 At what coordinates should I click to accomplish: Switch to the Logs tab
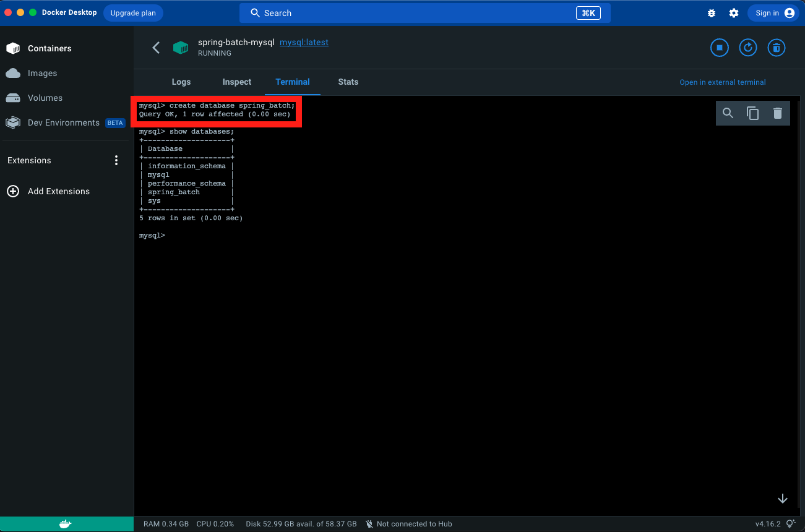[181, 82]
